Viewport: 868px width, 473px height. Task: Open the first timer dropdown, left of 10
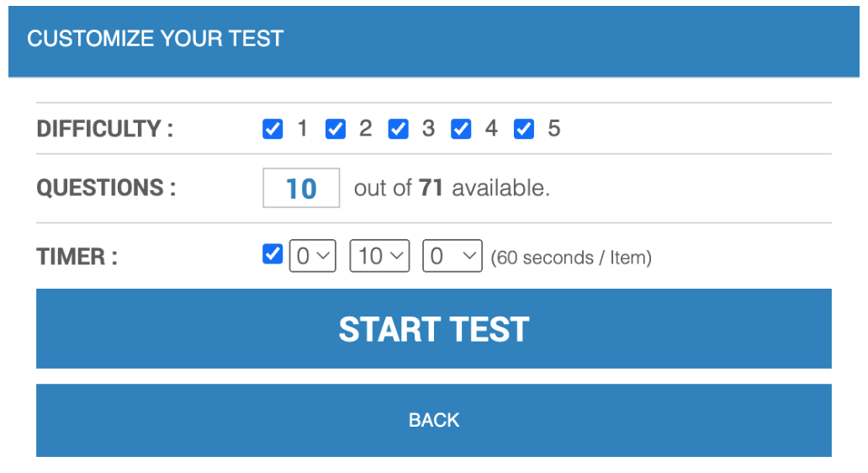313,256
